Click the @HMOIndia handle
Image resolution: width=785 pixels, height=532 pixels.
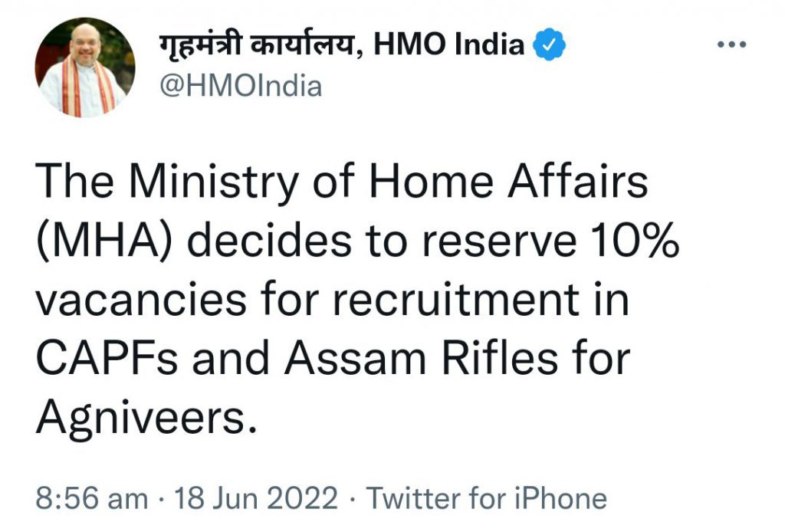(241, 87)
